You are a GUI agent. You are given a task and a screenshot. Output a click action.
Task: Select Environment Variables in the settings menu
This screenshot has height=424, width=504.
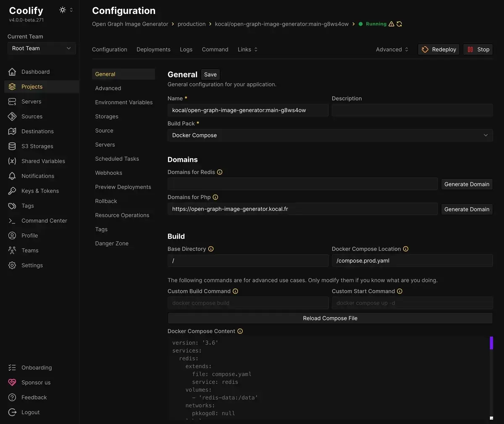coord(123,103)
